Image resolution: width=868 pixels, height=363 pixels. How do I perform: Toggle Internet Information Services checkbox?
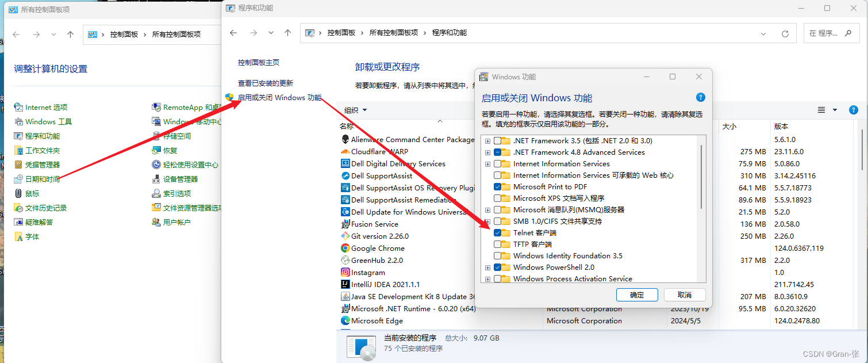(x=497, y=163)
